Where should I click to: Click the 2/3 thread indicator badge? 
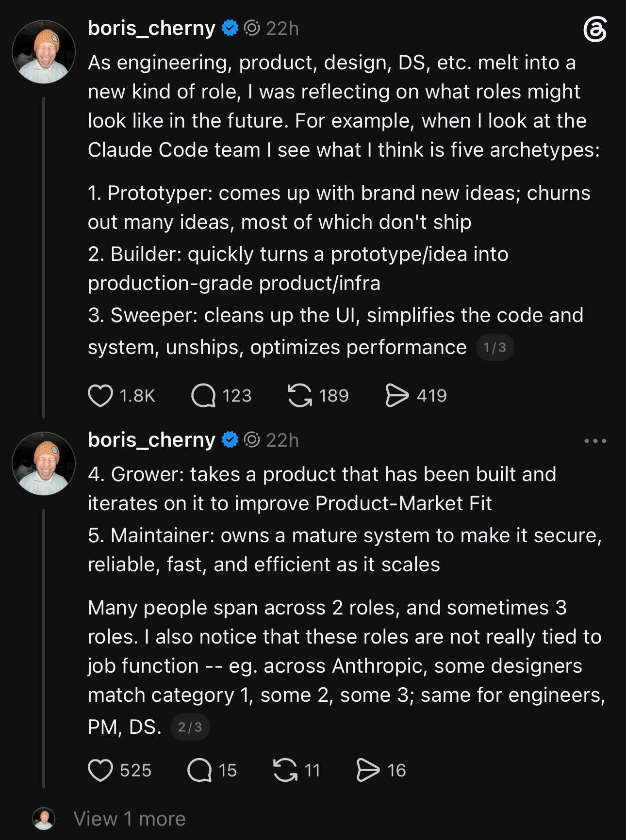190,727
